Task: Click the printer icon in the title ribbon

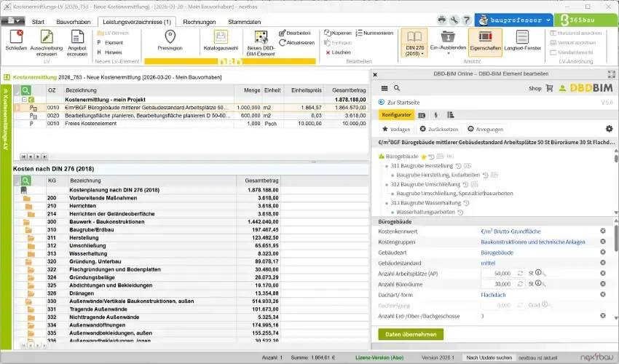Action: 442,20
